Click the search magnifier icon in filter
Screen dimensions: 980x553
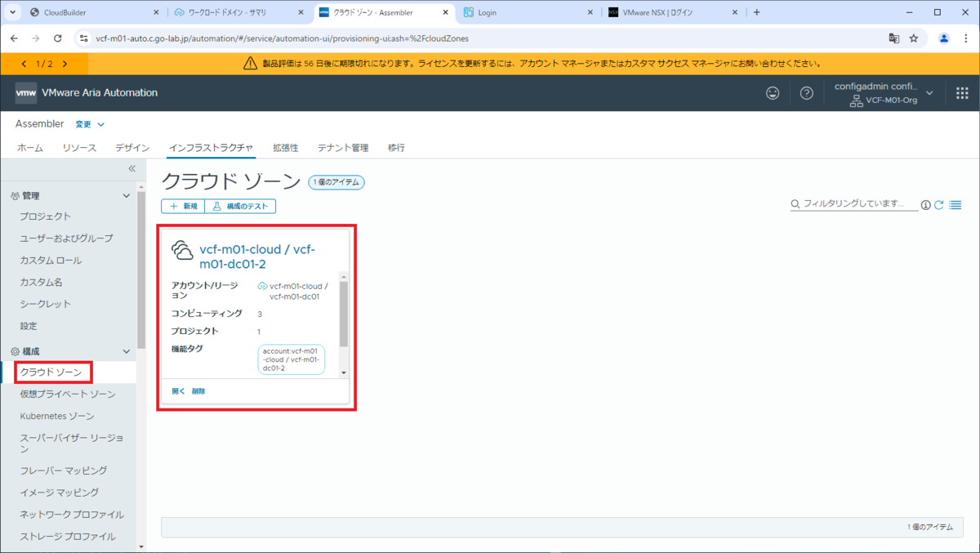(795, 203)
